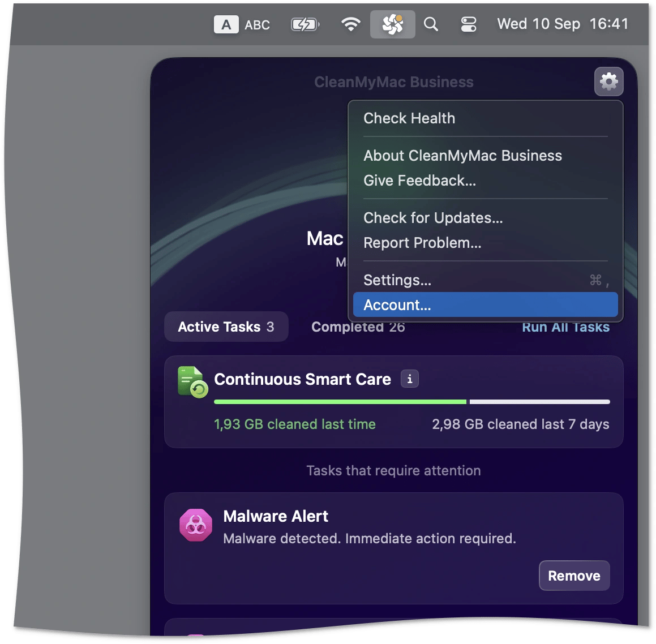Viewport: 656px width, 644px height.
Task: Open the gear settings menu button
Action: click(608, 81)
